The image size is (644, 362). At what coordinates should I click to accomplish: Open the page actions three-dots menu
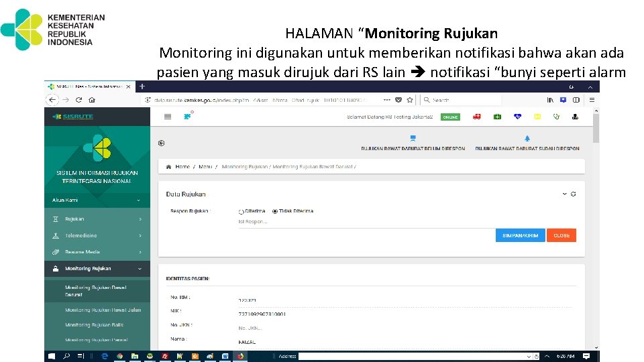[387, 100]
